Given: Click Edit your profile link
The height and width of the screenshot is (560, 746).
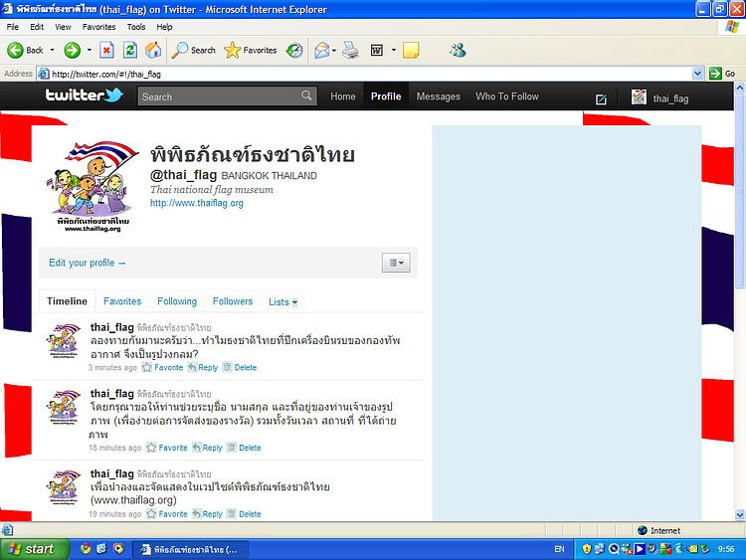Looking at the screenshot, I should pyautogui.click(x=88, y=263).
